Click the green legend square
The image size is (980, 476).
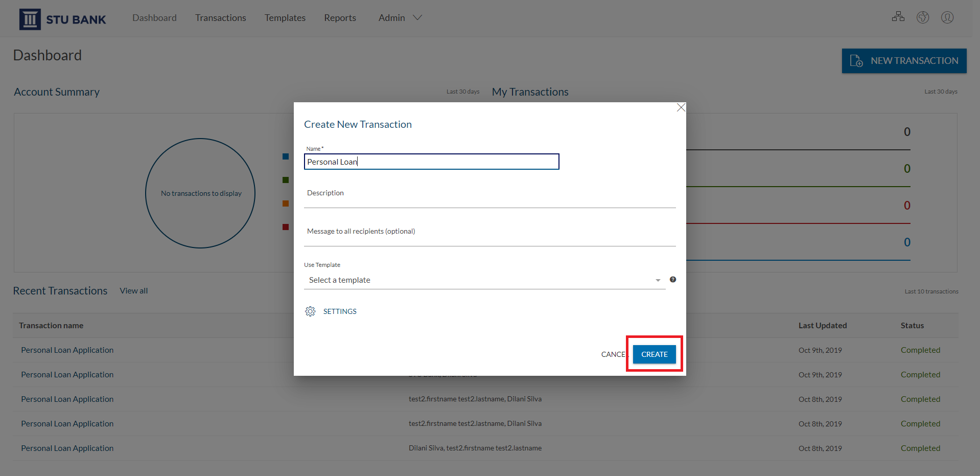(x=286, y=180)
